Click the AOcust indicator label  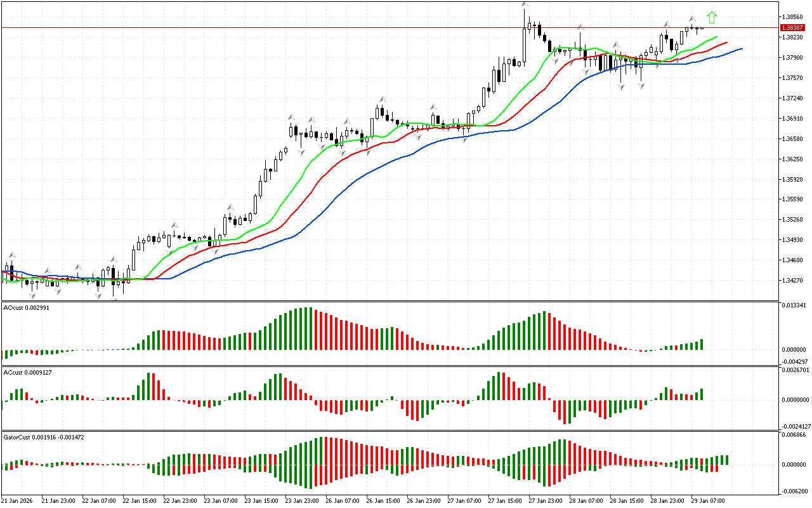click(26, 307)
